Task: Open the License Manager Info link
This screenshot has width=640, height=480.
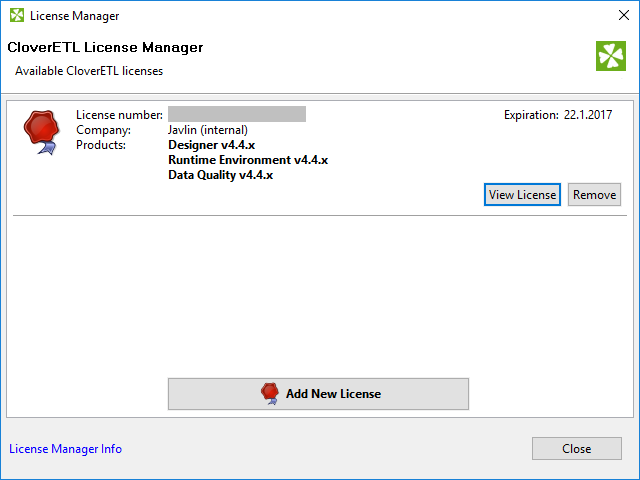Action: 66,449
